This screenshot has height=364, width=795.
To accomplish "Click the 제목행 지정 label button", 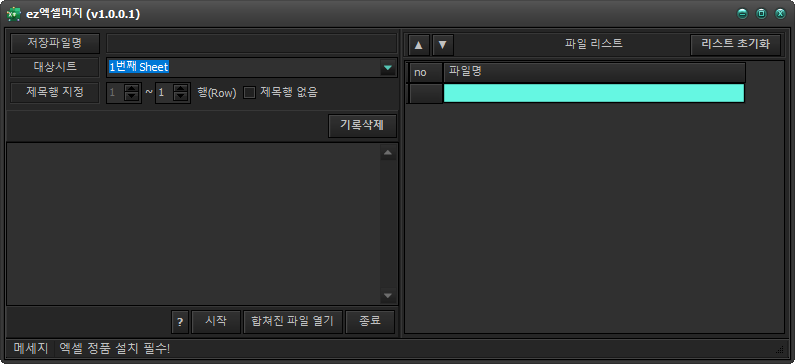I will 55,93.
